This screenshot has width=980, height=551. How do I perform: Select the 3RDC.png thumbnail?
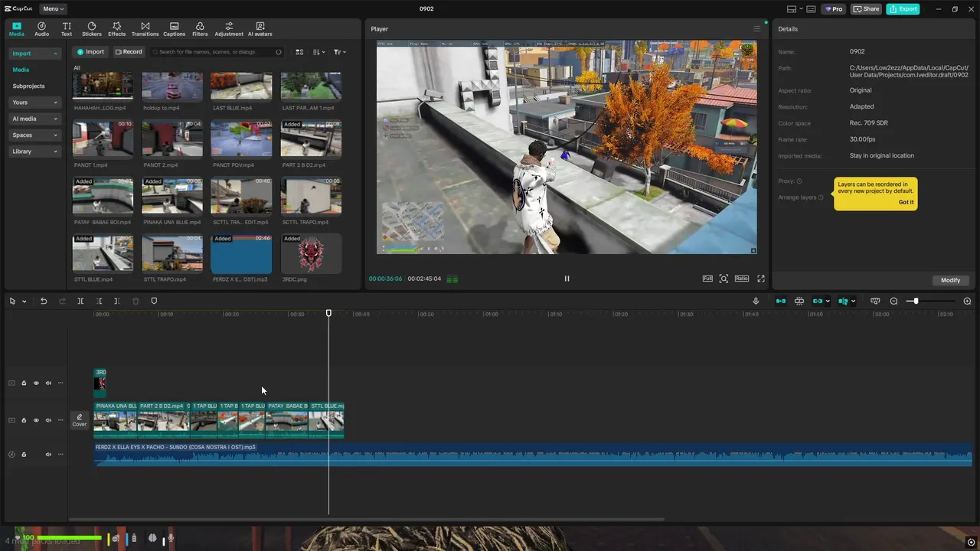tap(311, 253)
